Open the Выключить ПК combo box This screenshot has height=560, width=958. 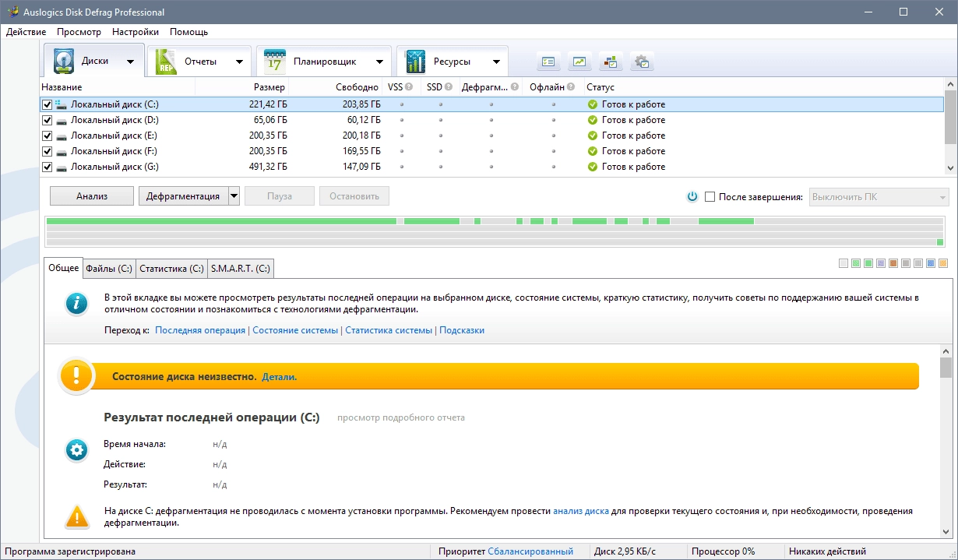[x=879, y=197]
